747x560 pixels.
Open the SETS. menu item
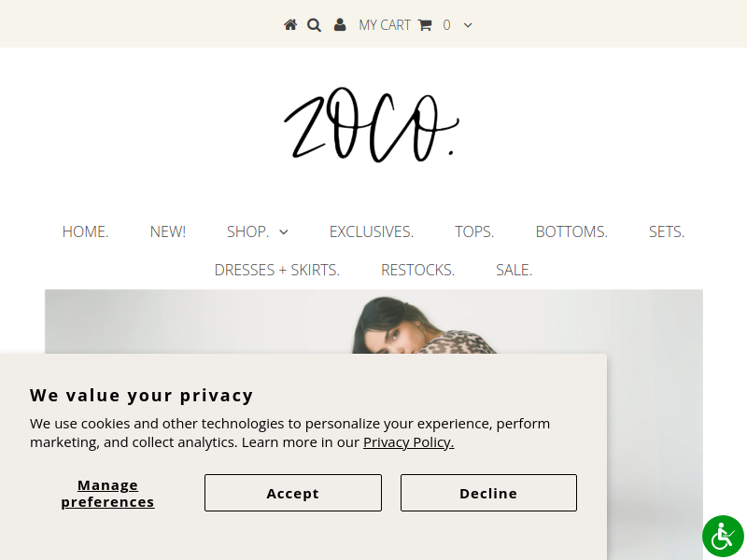pos(667,231)
